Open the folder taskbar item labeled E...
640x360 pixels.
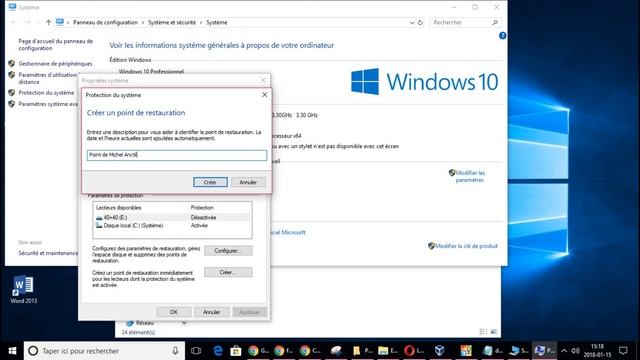(x=388, y=351)
